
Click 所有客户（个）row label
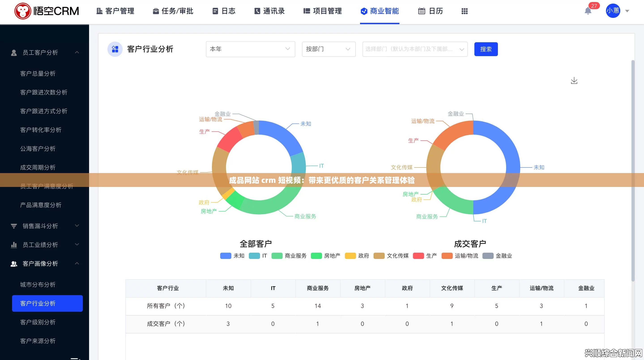pyautogui.click(x=166, y=306)
